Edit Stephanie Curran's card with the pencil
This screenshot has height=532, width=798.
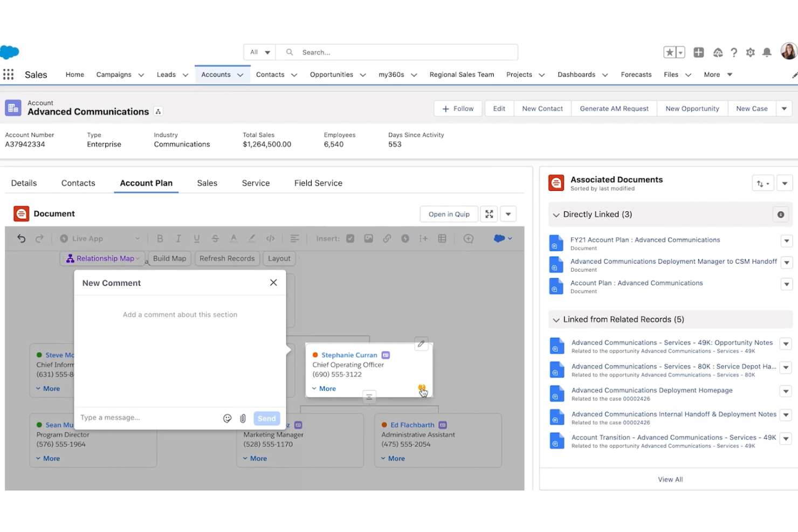tap(421, 343)
